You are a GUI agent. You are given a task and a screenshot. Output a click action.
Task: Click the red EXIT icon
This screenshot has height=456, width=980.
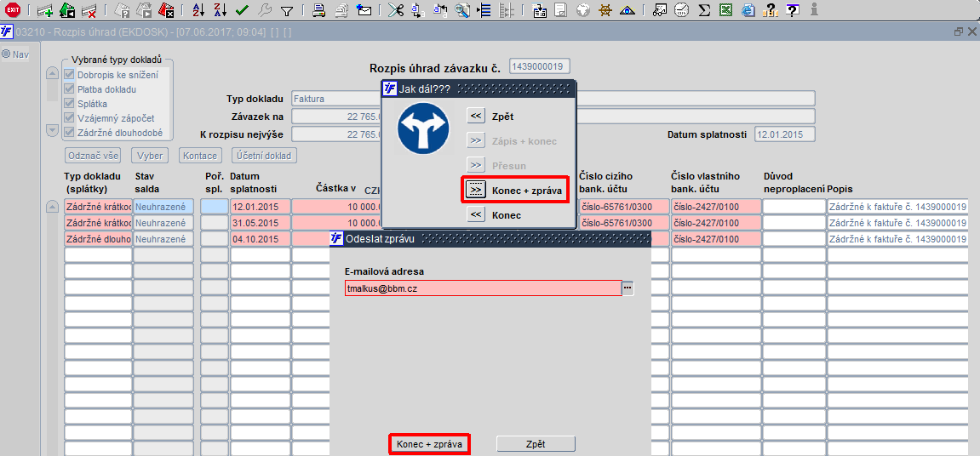tap(13, 10)
